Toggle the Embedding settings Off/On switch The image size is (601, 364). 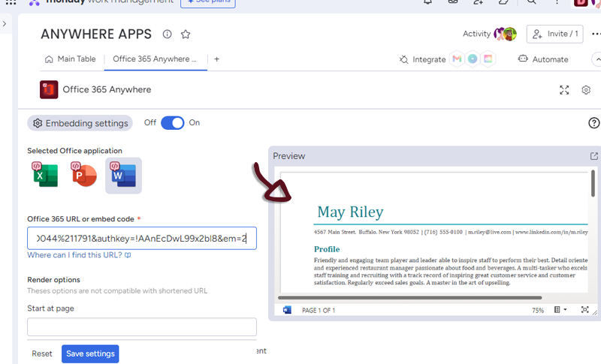[x=173, y=123]
